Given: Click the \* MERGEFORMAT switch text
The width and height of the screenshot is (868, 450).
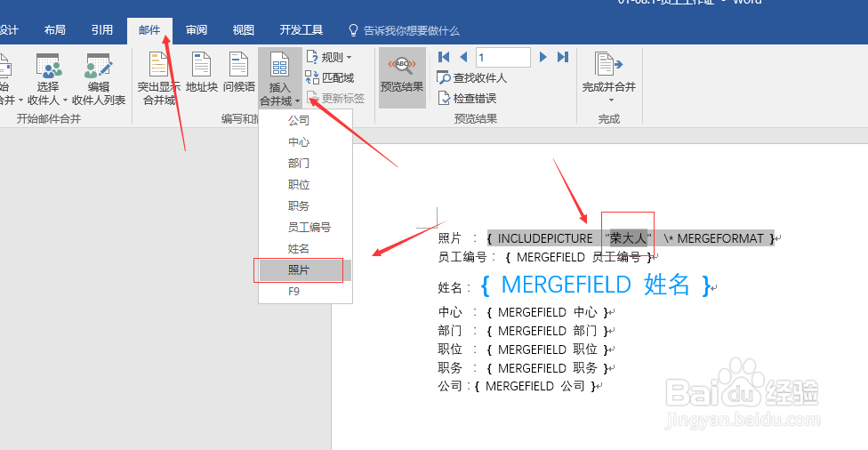Looking at the screenshot, I should [x=713, y=238].
